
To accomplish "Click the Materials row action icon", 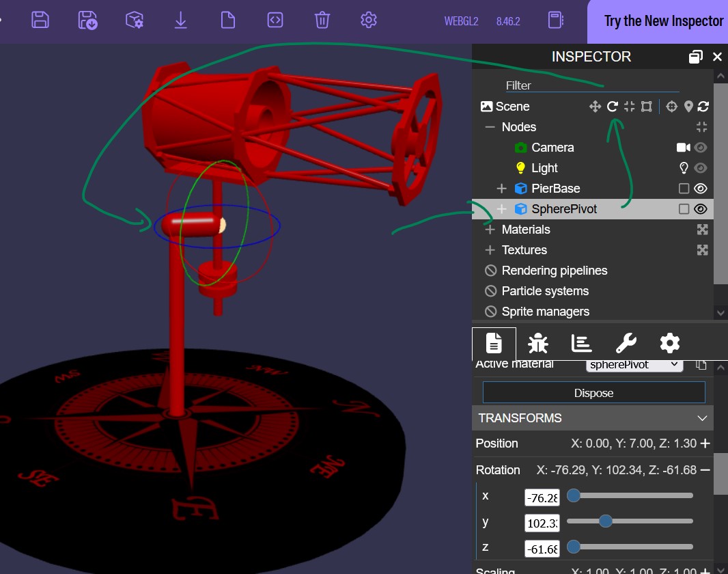I will (x=703, y=230).
